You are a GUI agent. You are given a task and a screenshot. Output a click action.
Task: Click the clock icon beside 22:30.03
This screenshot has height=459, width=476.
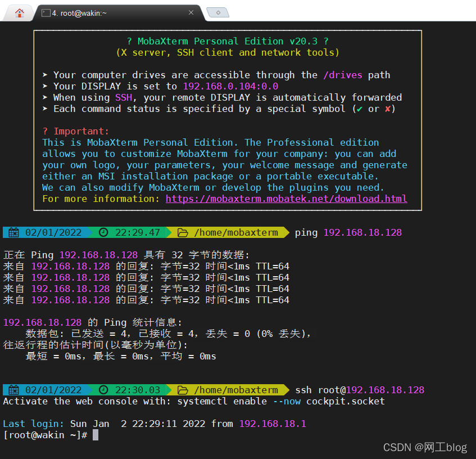[x=103, y=390]
